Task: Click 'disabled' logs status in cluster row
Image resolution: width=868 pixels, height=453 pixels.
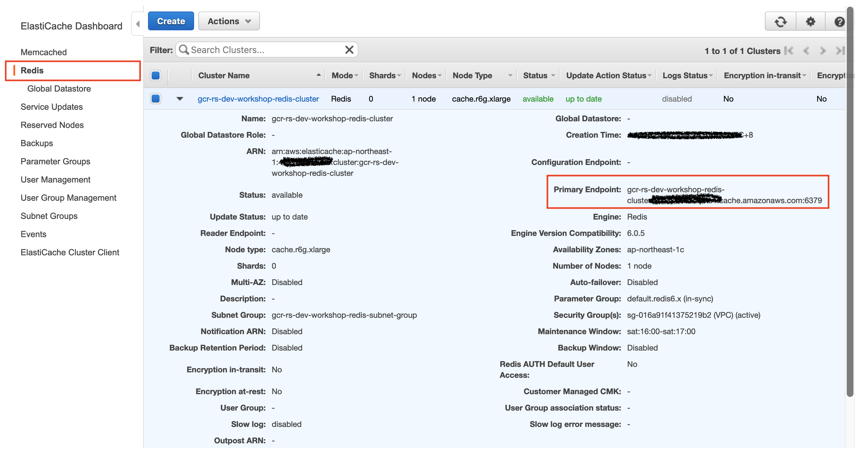Action: [x=677, y=99]
